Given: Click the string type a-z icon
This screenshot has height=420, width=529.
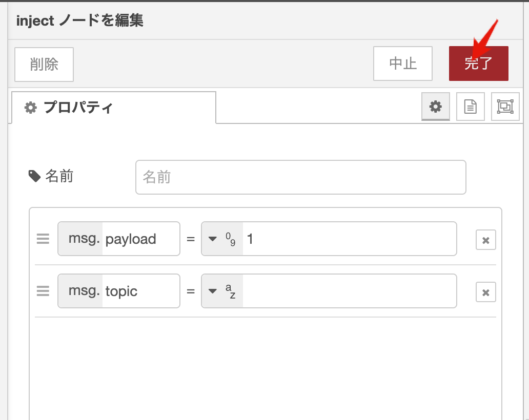Looking at the screenshot, I should point(231,291).
